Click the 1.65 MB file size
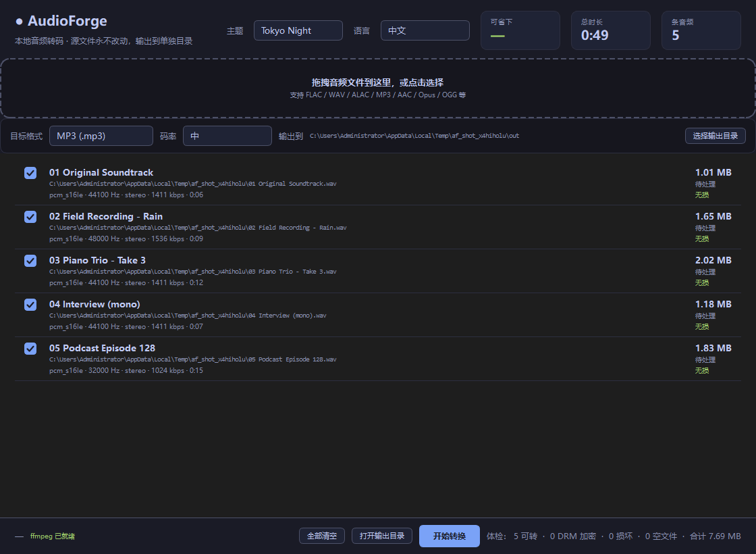Viewport: 756px width, 554px height. click(713, 216)
